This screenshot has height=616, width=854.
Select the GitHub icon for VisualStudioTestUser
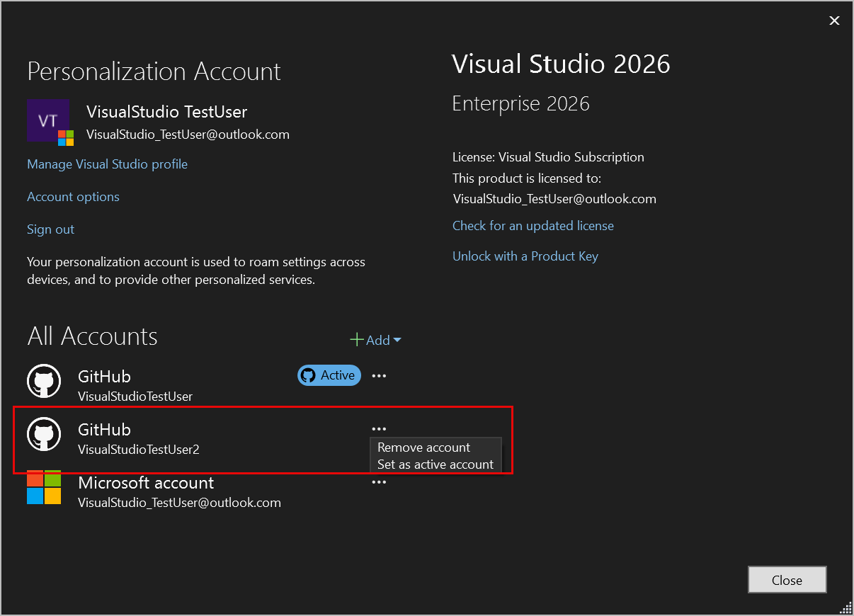click(44, 381)
